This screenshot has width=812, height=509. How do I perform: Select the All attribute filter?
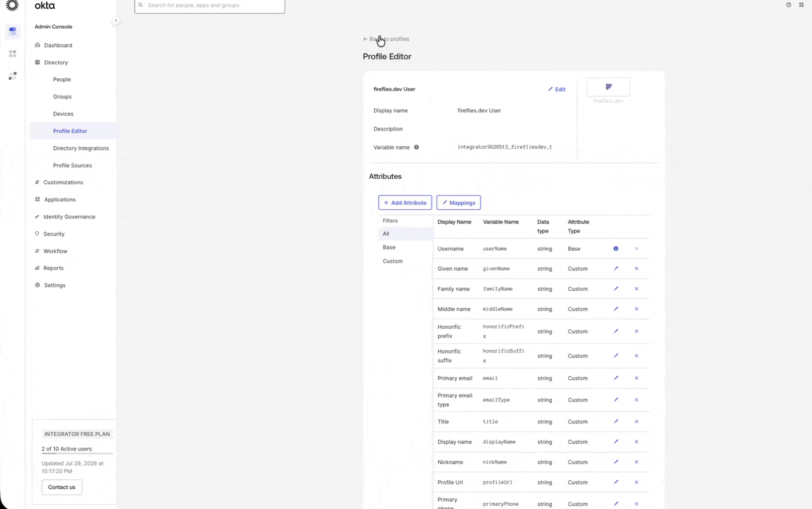point(406,234)
